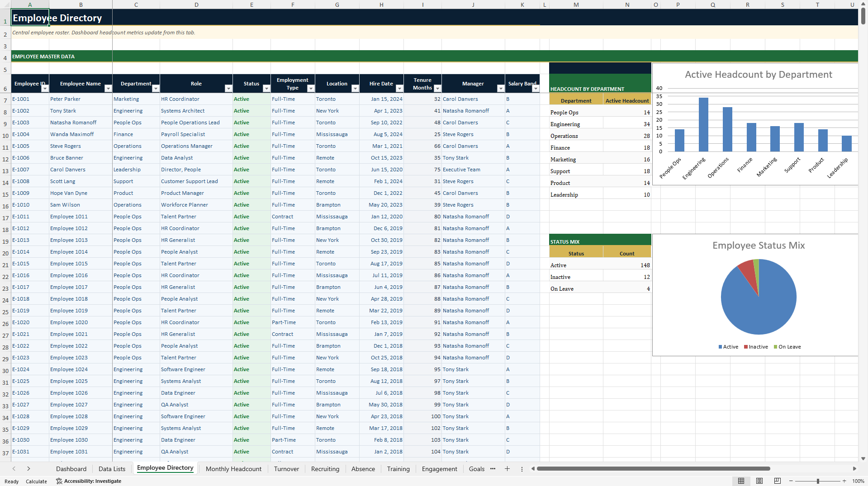Open sheet tab bar options menu
868x486 pixels.
point(522,469)
